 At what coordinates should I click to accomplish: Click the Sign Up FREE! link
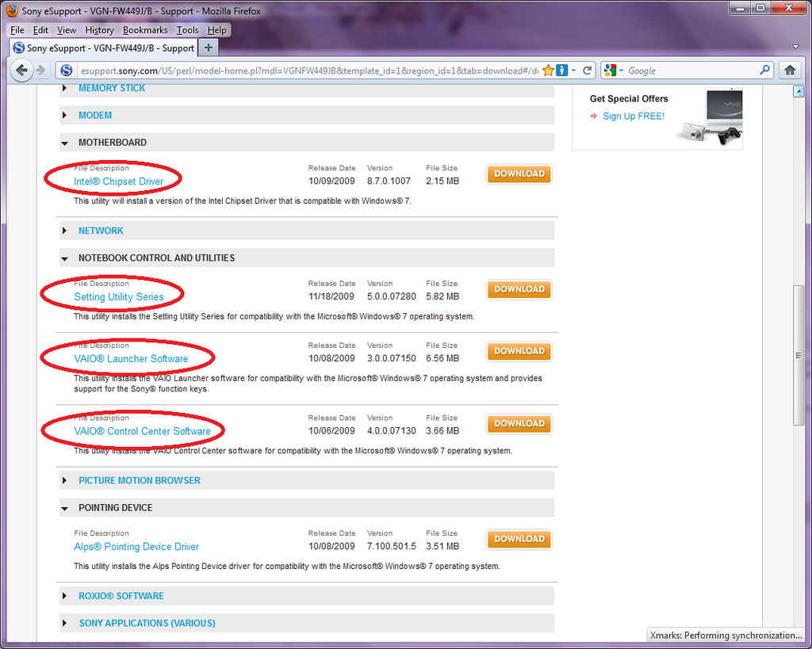tap(634, 116)
